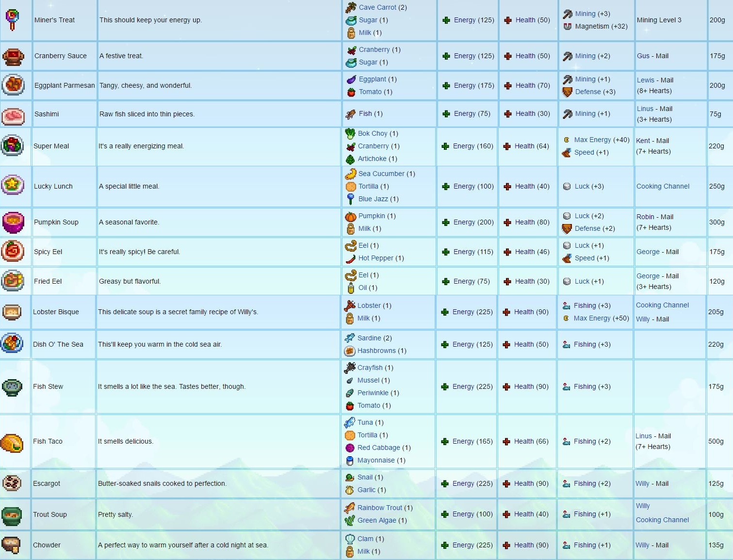Select the 500g sell price
Image resolution: width=733 pixels, height=560 pixels.
(716, 441)
